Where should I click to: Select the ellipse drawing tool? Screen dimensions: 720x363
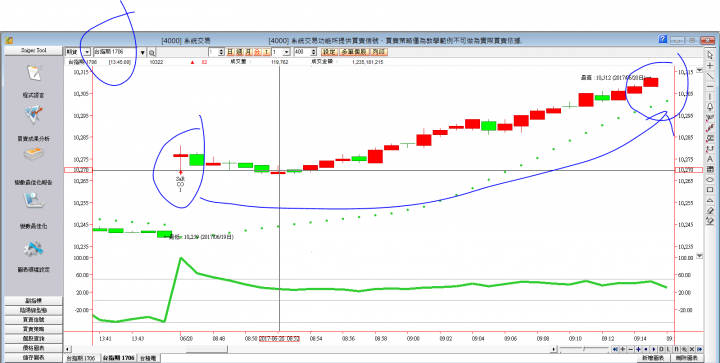(710, 179)
